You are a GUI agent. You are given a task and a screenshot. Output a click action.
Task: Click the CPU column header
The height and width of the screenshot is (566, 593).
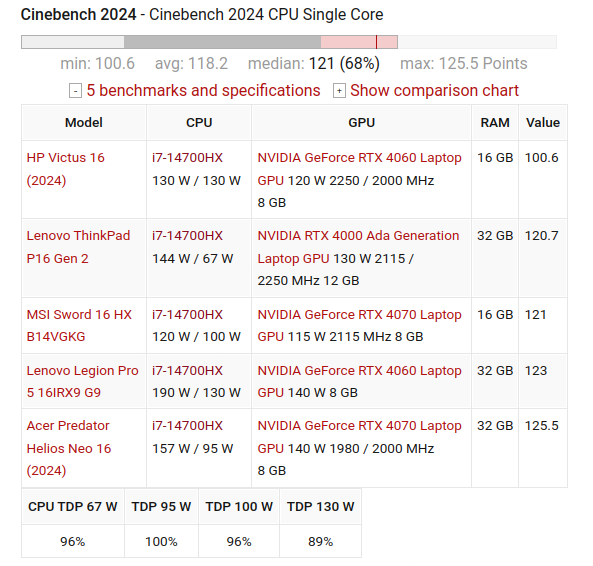(x=199, y=123)
